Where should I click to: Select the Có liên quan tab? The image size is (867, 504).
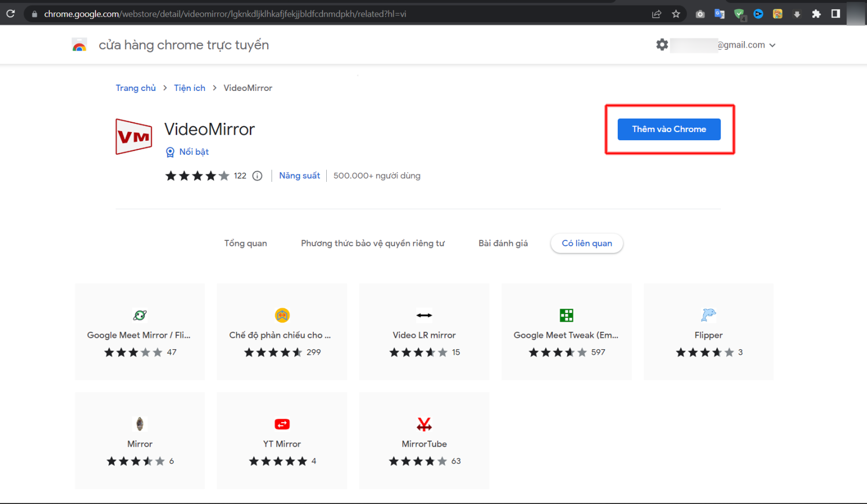(587, 244)
